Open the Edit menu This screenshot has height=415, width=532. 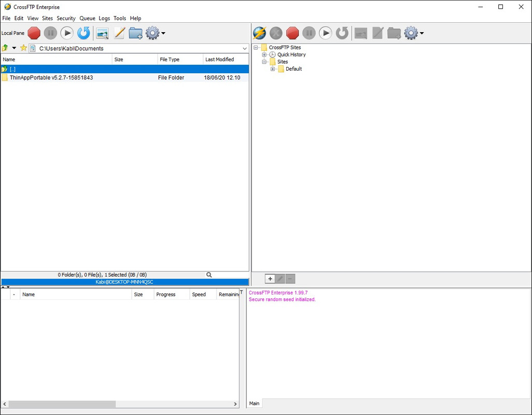(x=19, y=18)
